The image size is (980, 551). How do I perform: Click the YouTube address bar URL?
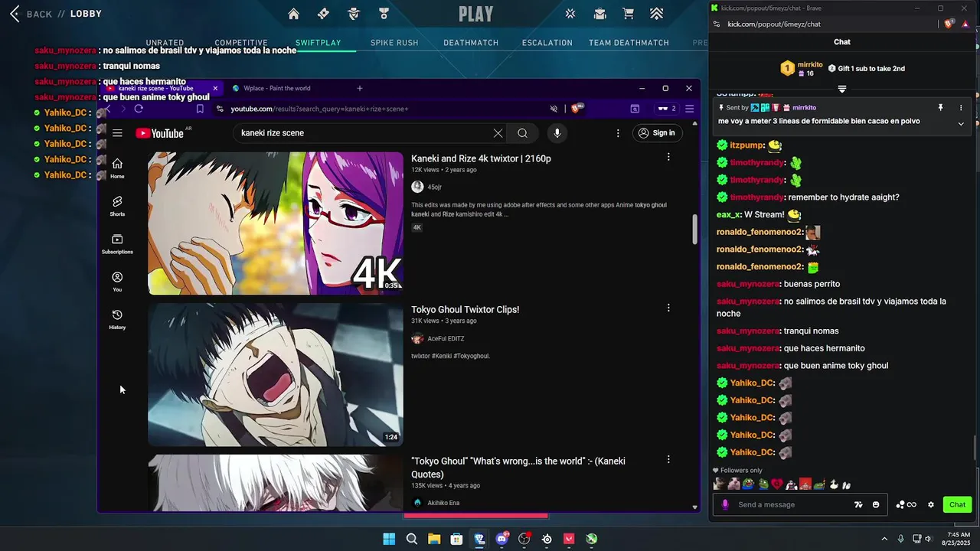[319, 109]
